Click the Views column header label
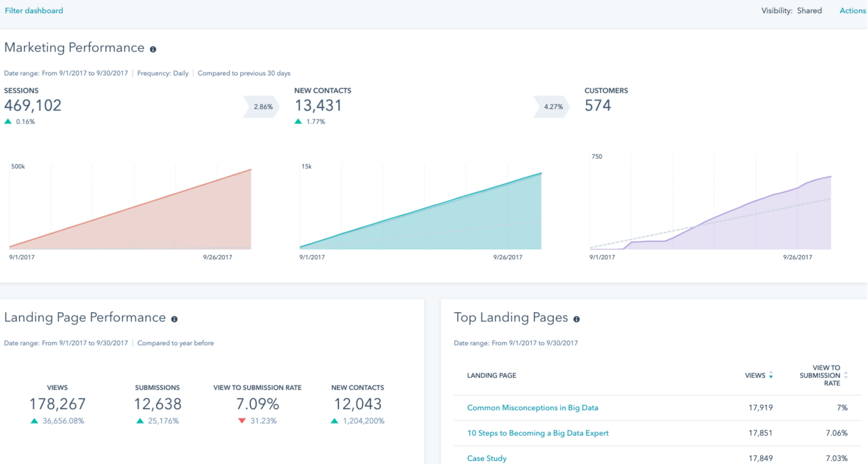 click(x=755, y=375)
